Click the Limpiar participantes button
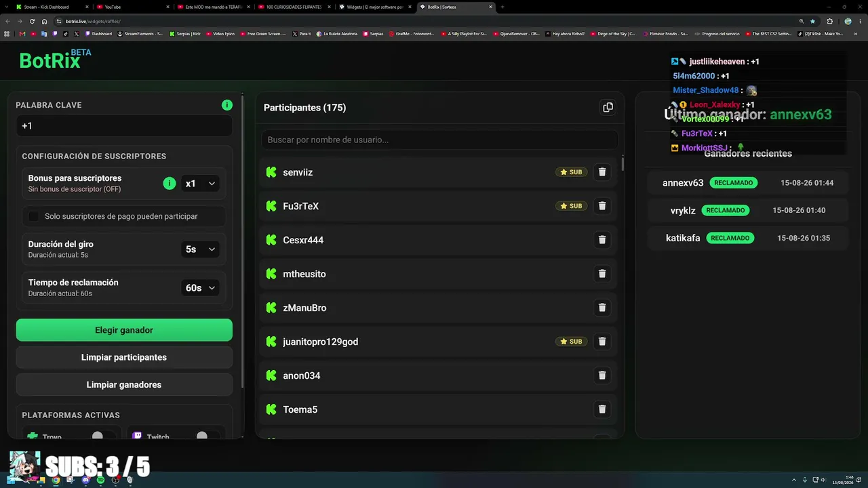The width and height of the screenshot is (868, 488). click(x=124, y=357)
